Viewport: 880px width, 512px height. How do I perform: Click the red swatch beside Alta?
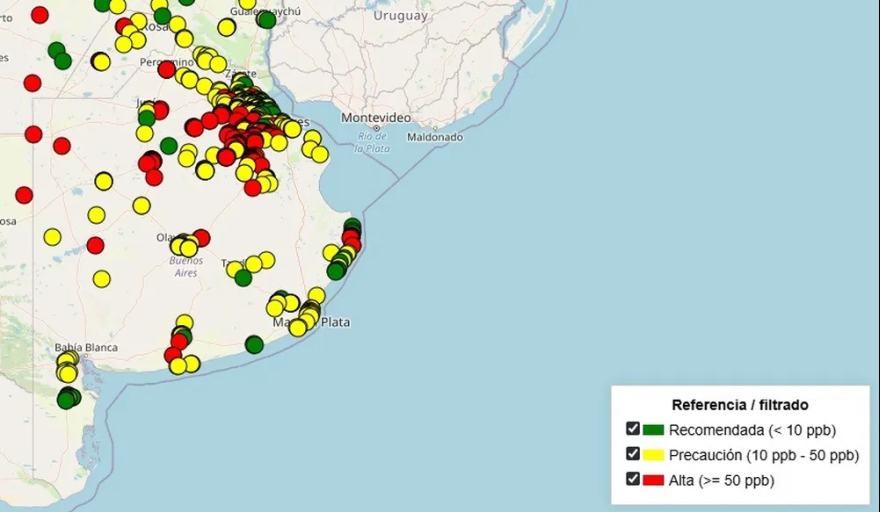pyautogui.click(x=653, y=480)
